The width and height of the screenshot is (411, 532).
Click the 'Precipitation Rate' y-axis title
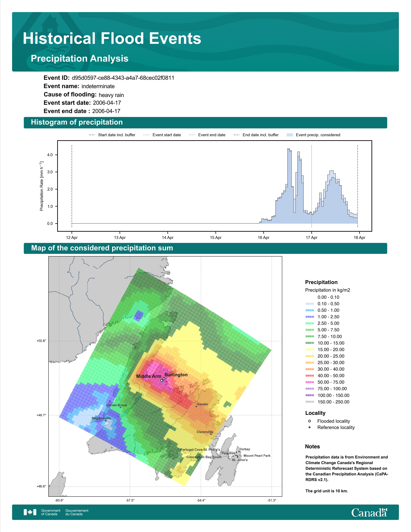coord(41,186)
